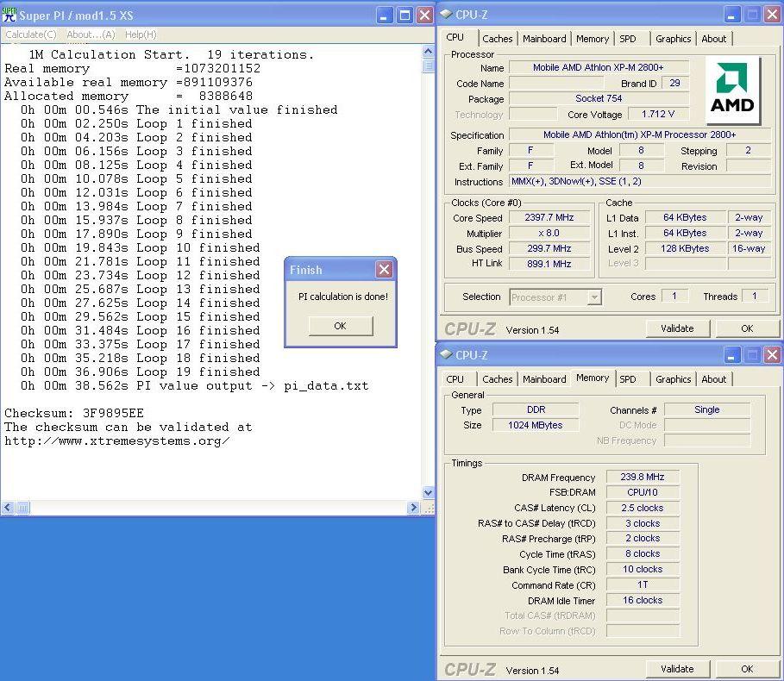Click the Core Voltage value 1.712 V
The image size is (784, 681).
pyautogui.click(x=658, y=114)
